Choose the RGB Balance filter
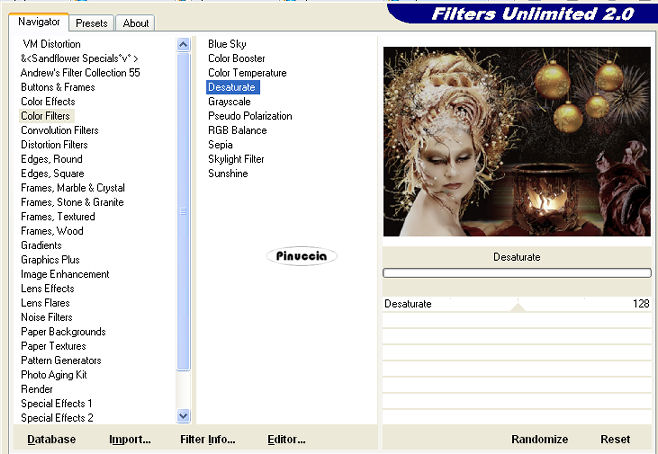Image resolution: width=658 pixels, height=454 pixels. tap(238, 130)
